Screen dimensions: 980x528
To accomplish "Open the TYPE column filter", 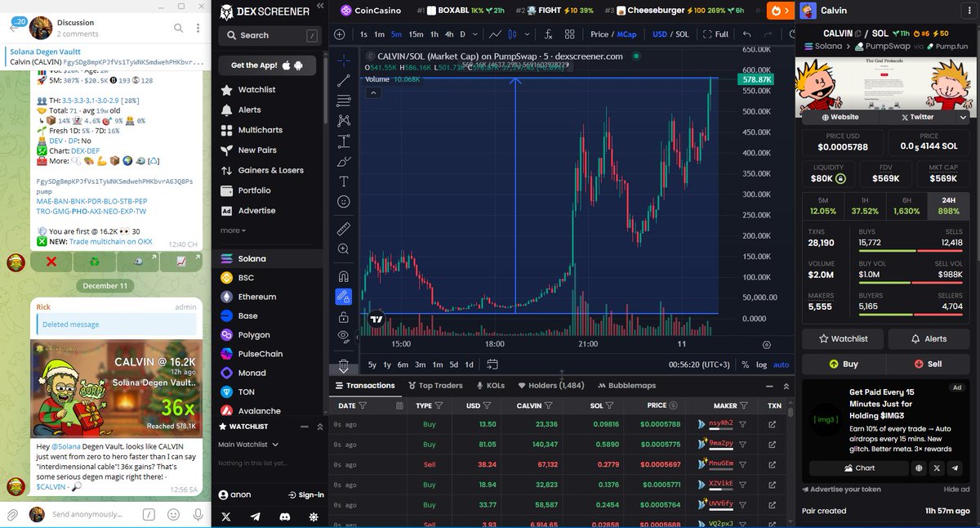I will point(439,405).
